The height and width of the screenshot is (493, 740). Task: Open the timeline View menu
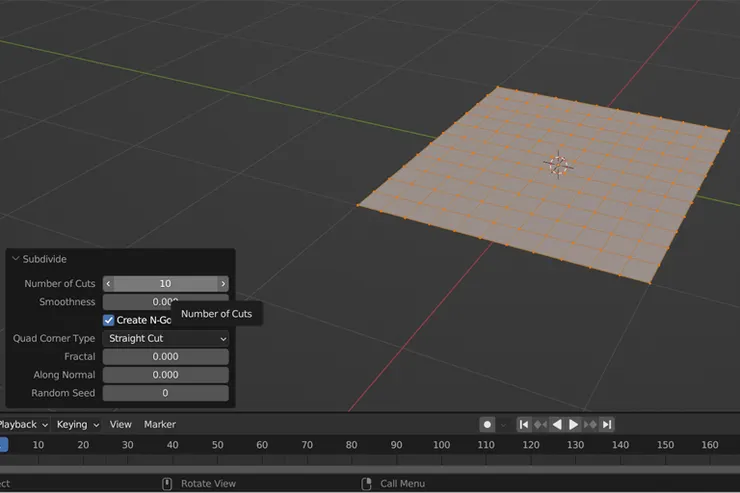click(120, 424)
